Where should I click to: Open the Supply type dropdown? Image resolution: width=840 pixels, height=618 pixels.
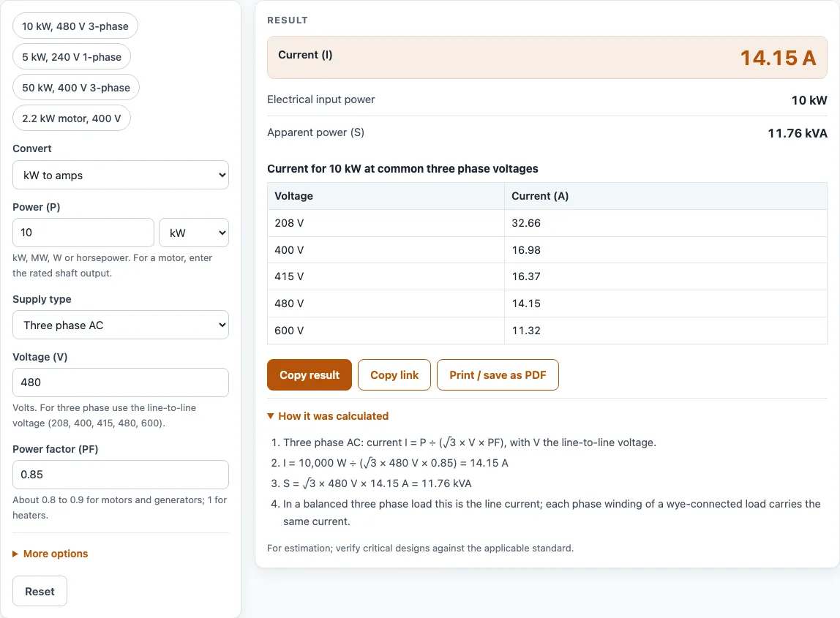click(121, 325)
